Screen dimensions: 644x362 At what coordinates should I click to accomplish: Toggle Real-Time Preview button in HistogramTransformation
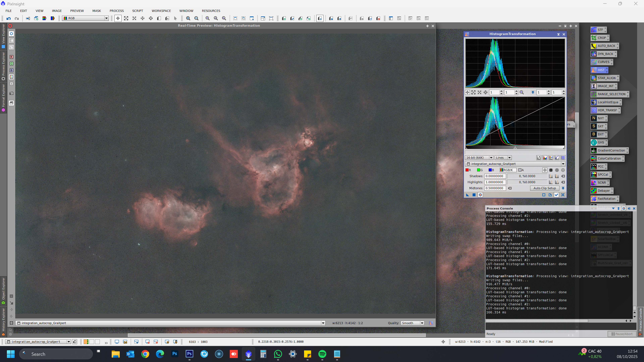(x=480, y=195)
